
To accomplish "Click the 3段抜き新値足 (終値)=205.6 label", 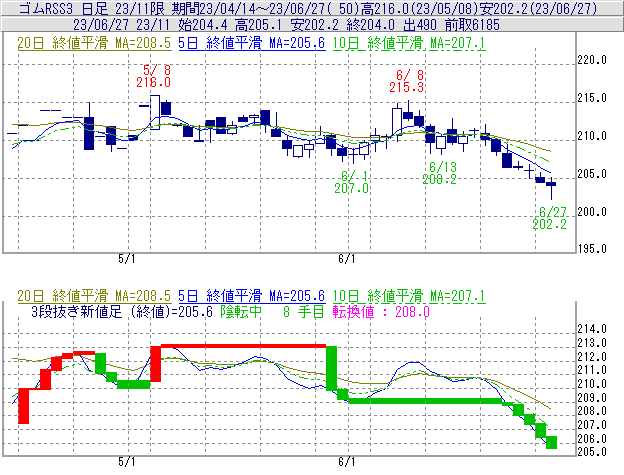I will [x=122, y=312].
